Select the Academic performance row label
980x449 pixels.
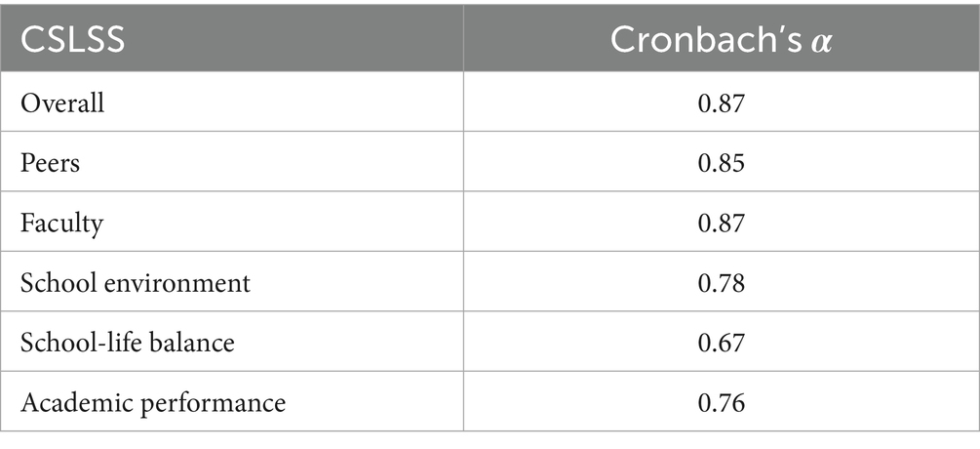tap(153, 403)
